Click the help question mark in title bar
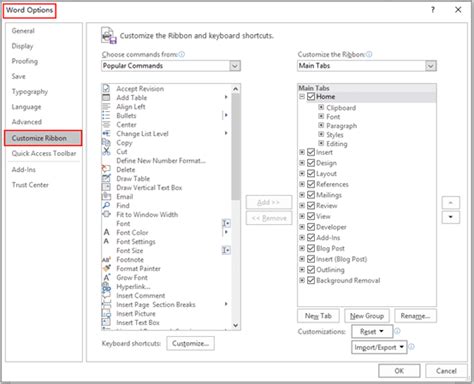Image resolution: width=474 pixels, height=384 pixels. 433,10
